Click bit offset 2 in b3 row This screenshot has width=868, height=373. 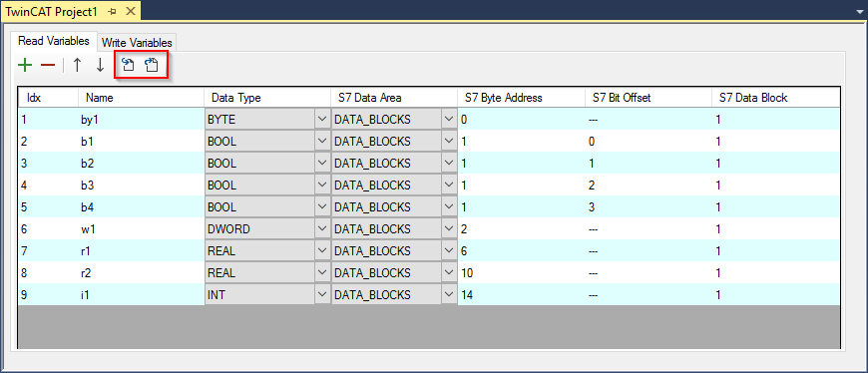[649, 185]
